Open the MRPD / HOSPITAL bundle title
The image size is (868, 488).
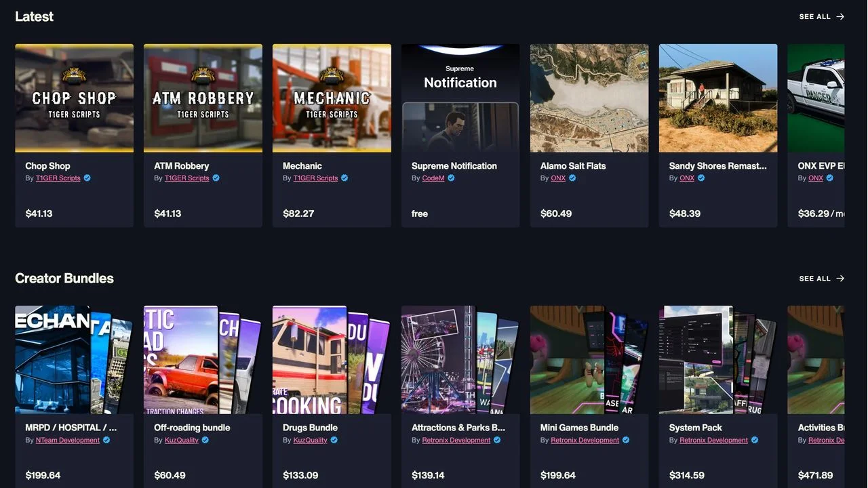click(71, 428)
